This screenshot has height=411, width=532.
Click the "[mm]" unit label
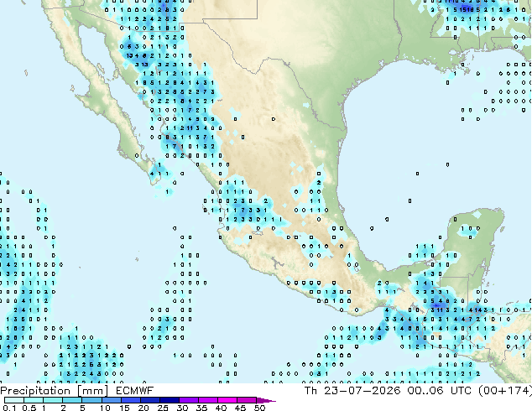(93, 391)
